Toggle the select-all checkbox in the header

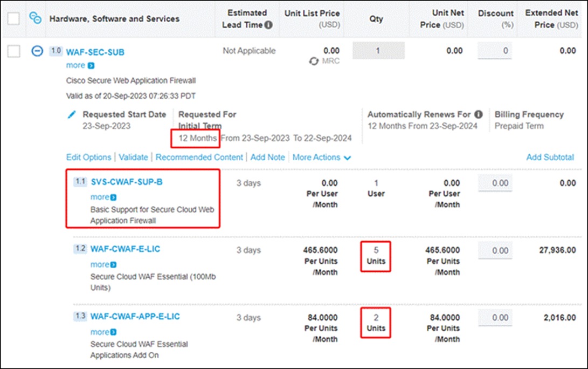[13, 18]
